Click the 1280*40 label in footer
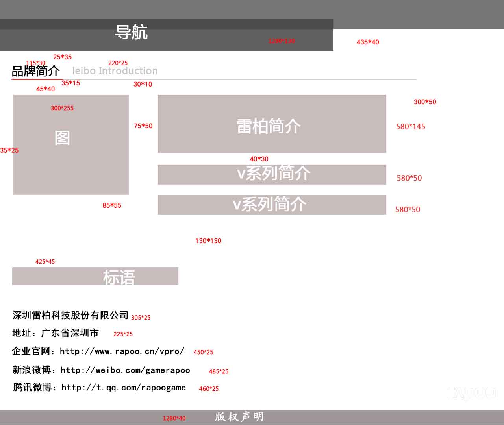Image resolution: width=504 pixels, height=425 pixels. point(174,418)
